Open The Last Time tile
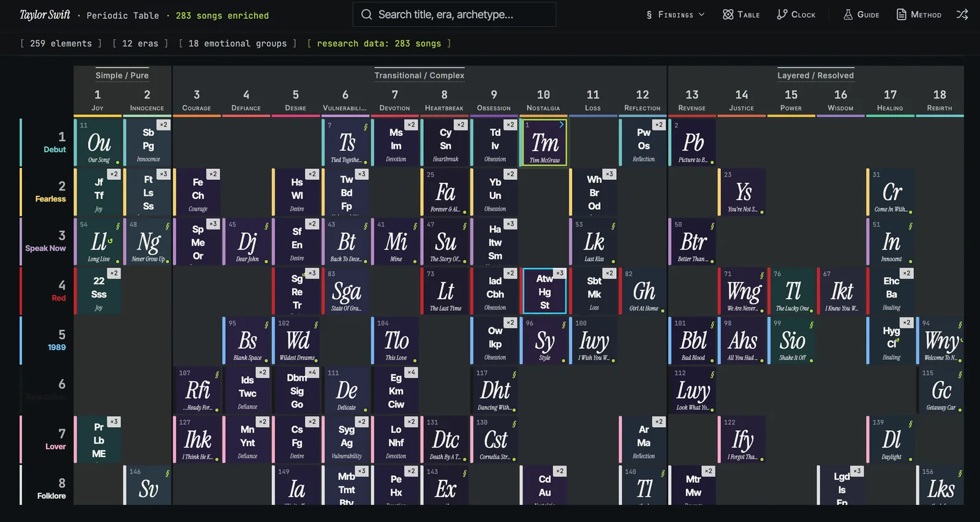 pos(445,291)
